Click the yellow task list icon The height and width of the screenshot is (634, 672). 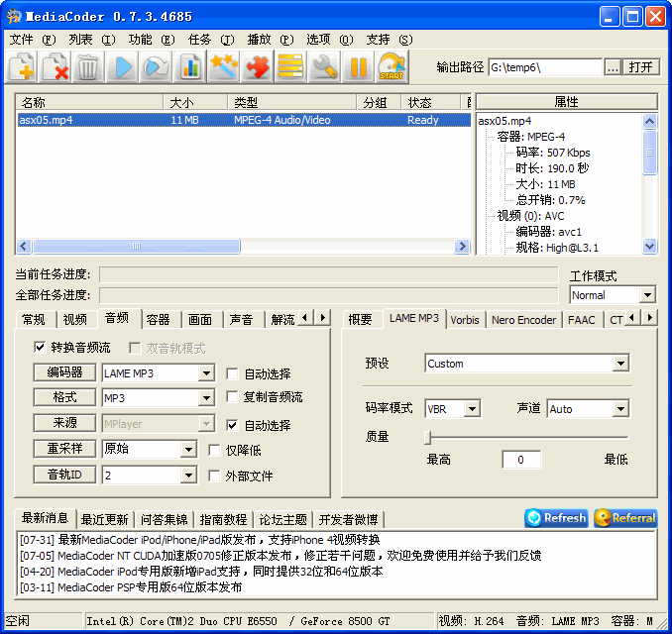tap(290, 66)
